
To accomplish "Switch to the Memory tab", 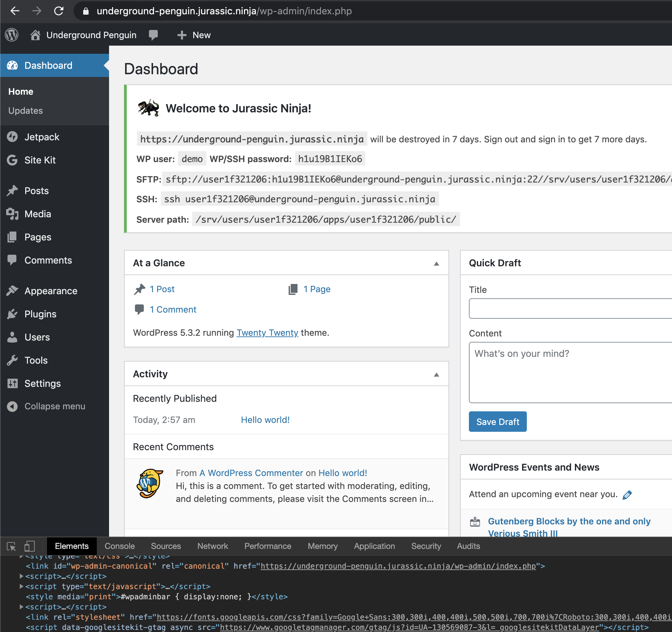I will tap(322, 546).
